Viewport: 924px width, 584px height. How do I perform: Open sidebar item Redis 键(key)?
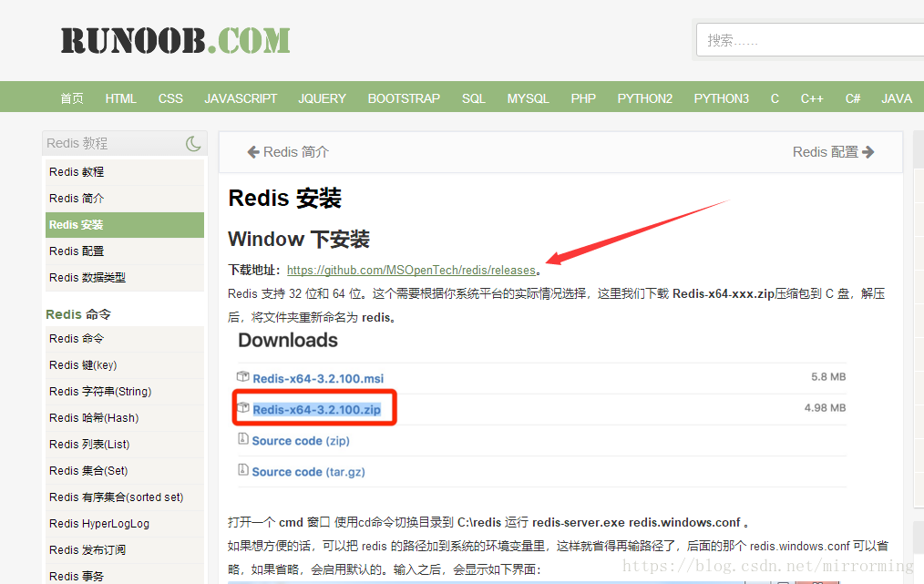(124, 365)
